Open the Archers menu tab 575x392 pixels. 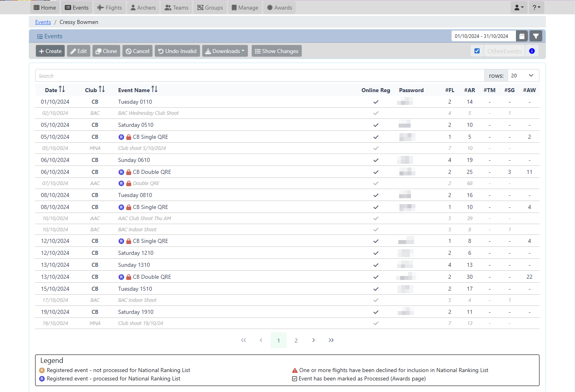click(143, 8)
